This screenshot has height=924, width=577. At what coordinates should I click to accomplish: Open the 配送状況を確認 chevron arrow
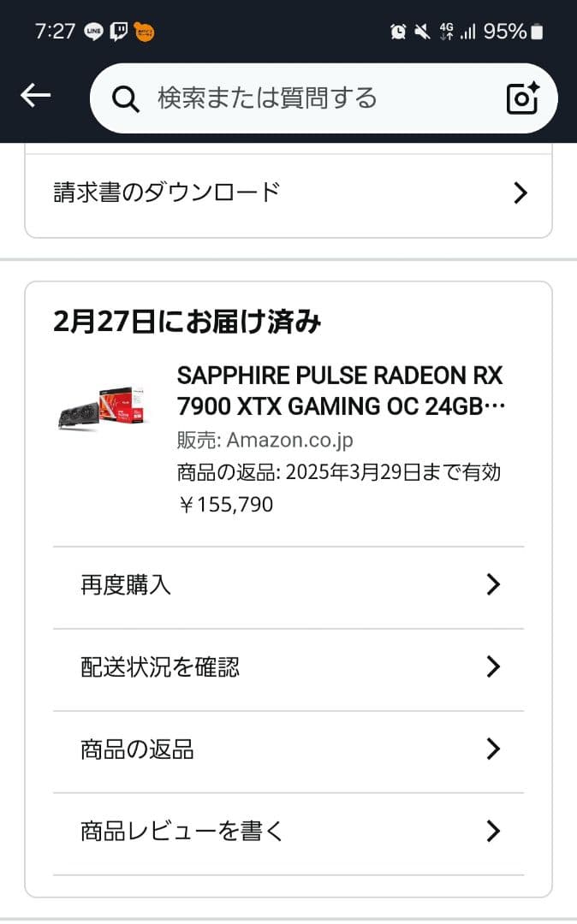click(492, 666)
